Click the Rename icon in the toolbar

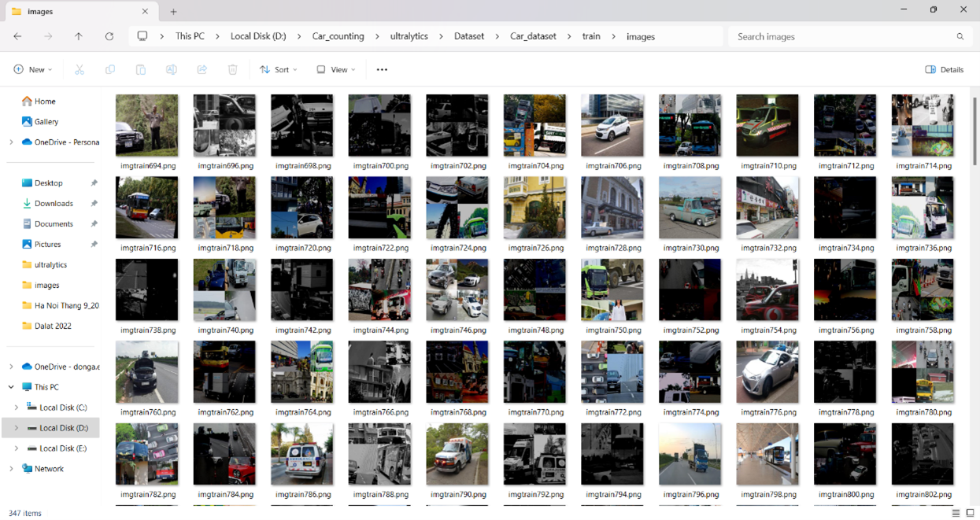pyautogui.click(x=172, y=69)
